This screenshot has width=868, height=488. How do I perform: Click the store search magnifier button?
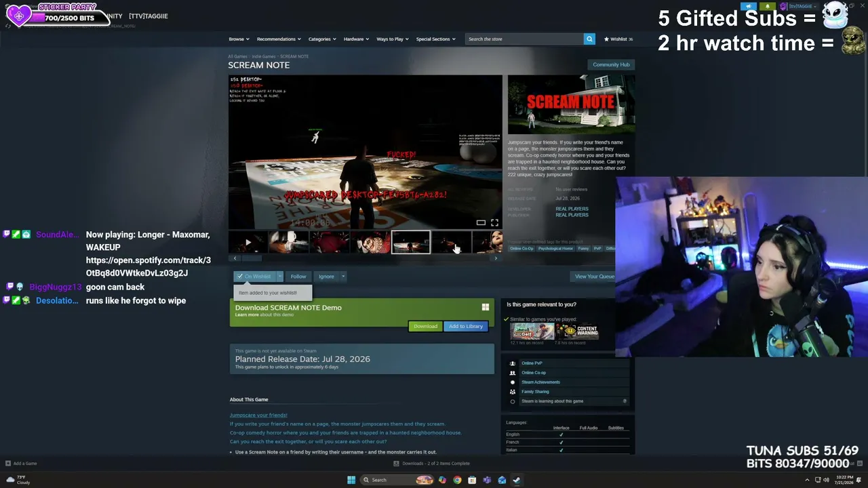click(589, 39)
